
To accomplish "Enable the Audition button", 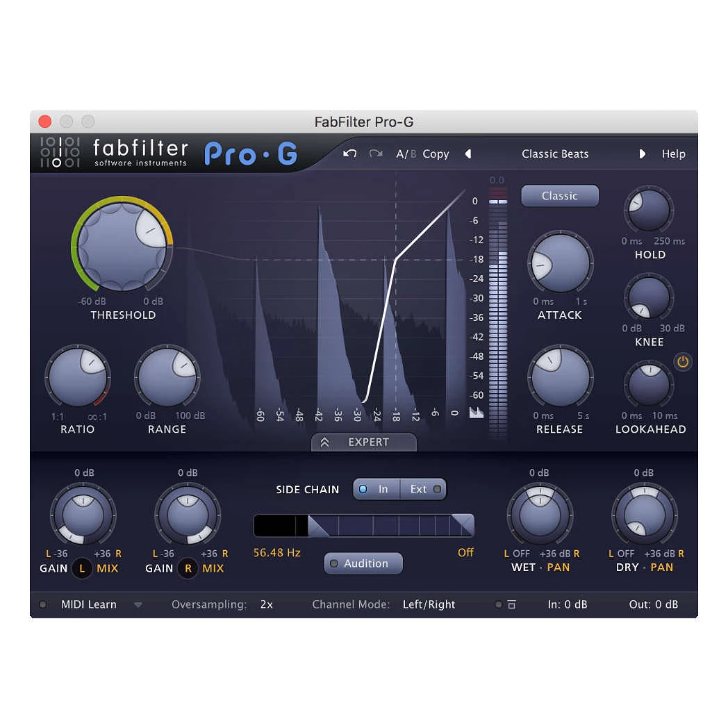I will (363, 563).
